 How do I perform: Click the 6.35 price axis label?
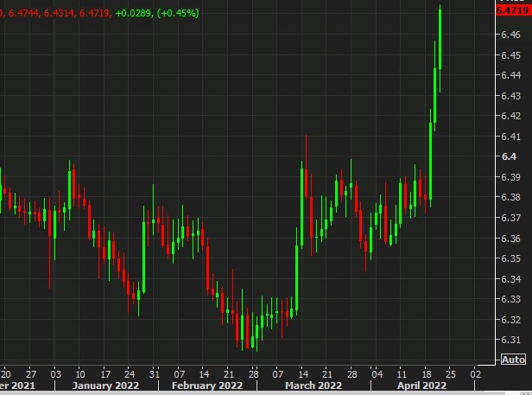(x=510, y=258)
